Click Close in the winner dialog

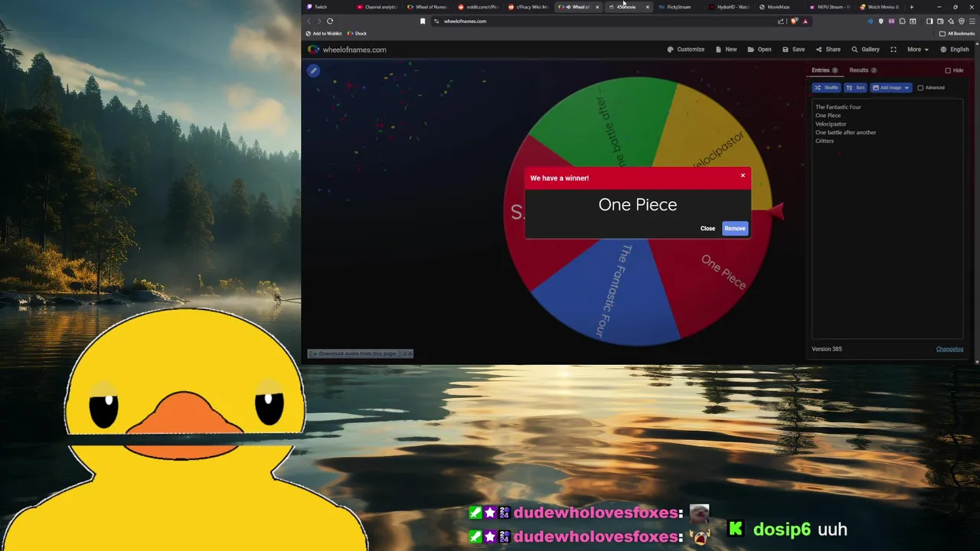click(707, 228)
